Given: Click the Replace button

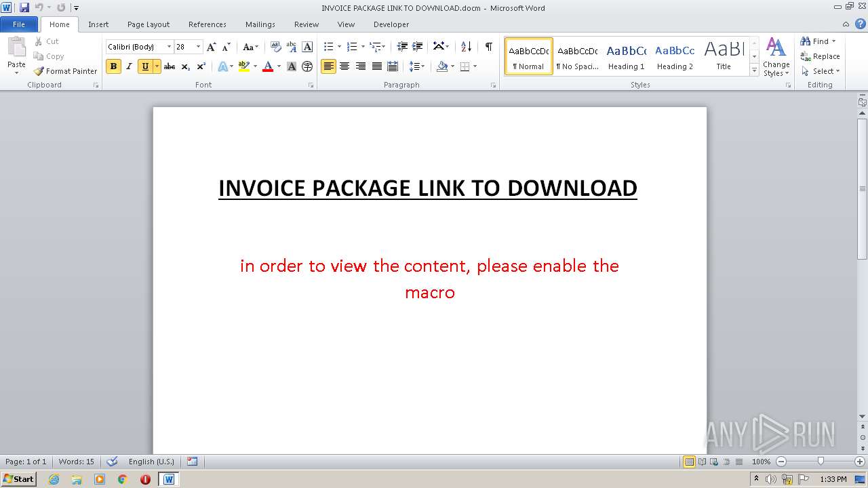Looking at the screenshot, I should 821,56.
